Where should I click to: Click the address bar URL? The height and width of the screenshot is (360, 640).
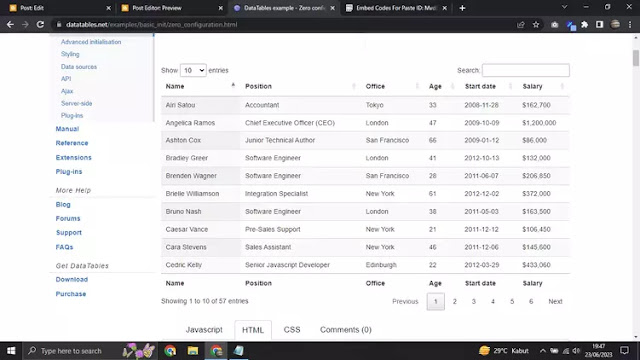tap(152, 24)
